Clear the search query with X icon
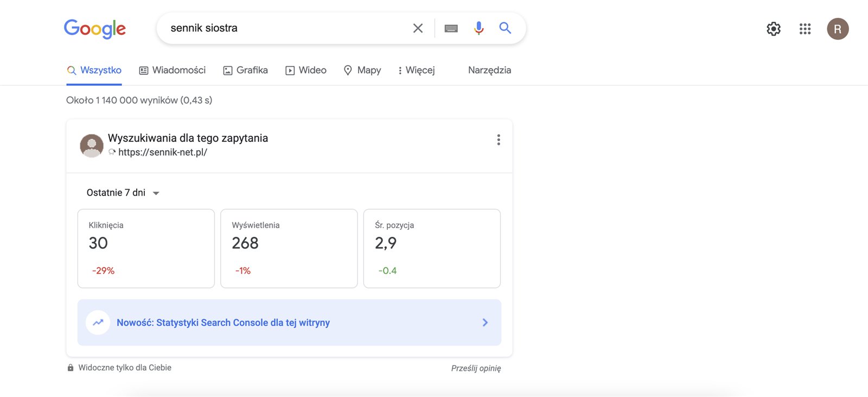The width and height of the screenshot is (868, 397). 418,28
